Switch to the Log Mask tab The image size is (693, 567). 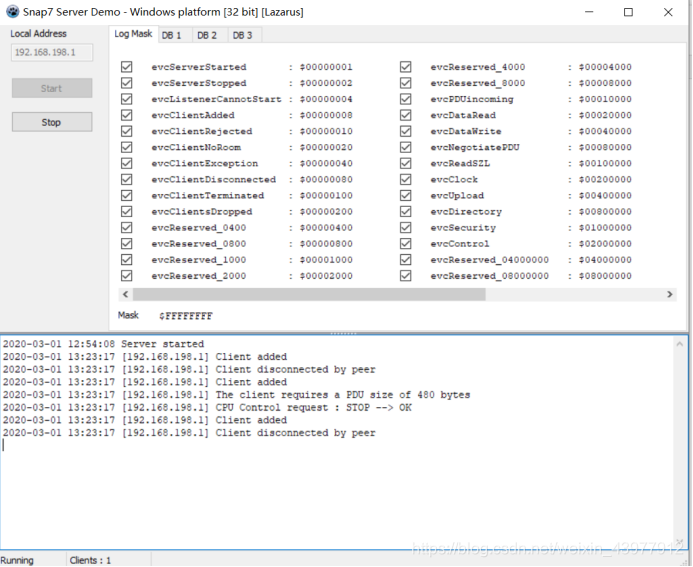133,34
